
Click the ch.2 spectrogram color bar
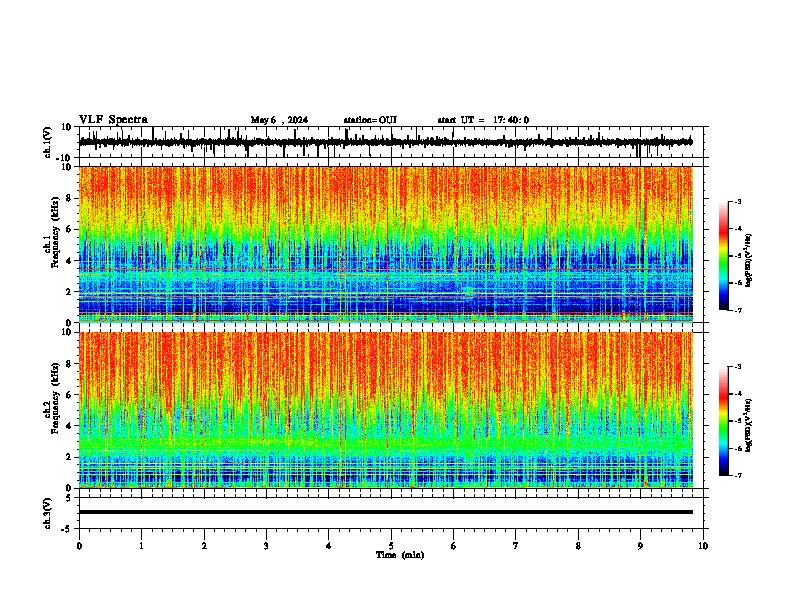(723, 421)
